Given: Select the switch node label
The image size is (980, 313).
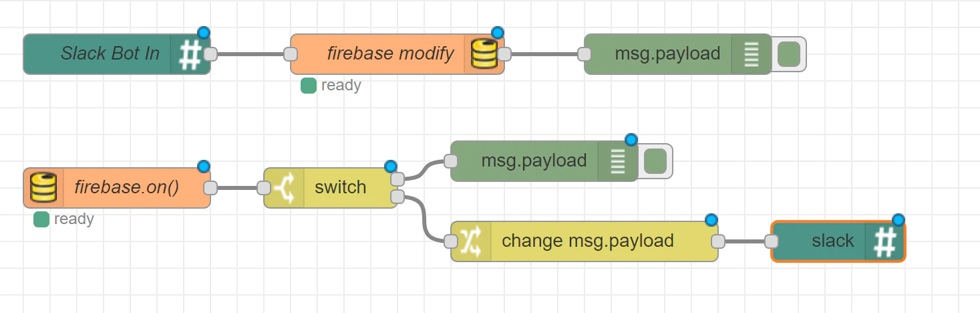Looking at the screenshot, I should click(340, 187).
